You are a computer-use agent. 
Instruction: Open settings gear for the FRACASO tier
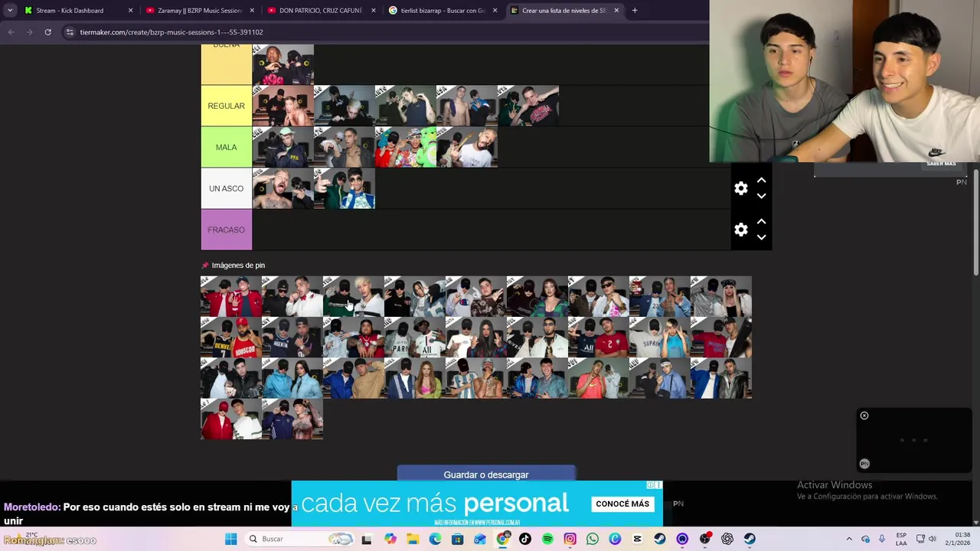740,230
